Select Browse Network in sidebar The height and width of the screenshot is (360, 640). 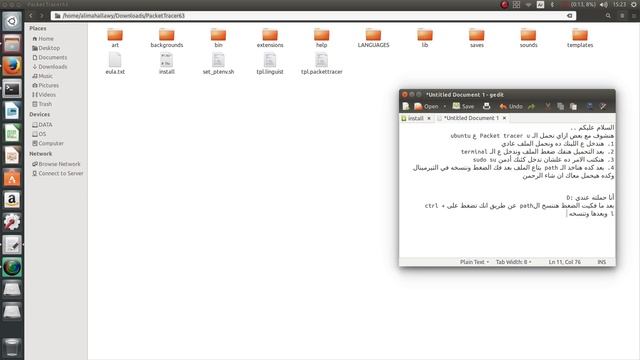pos(56,164)
